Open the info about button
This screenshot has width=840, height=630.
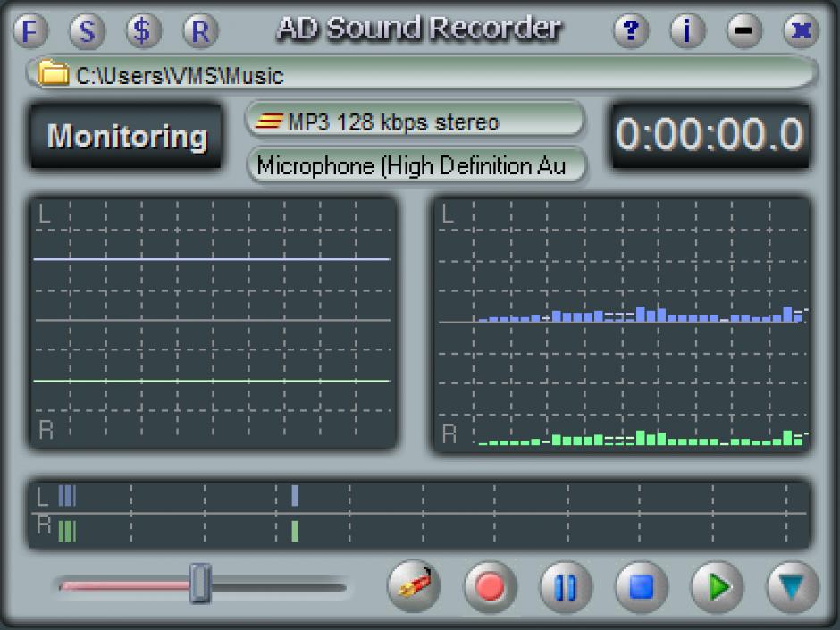686,31
